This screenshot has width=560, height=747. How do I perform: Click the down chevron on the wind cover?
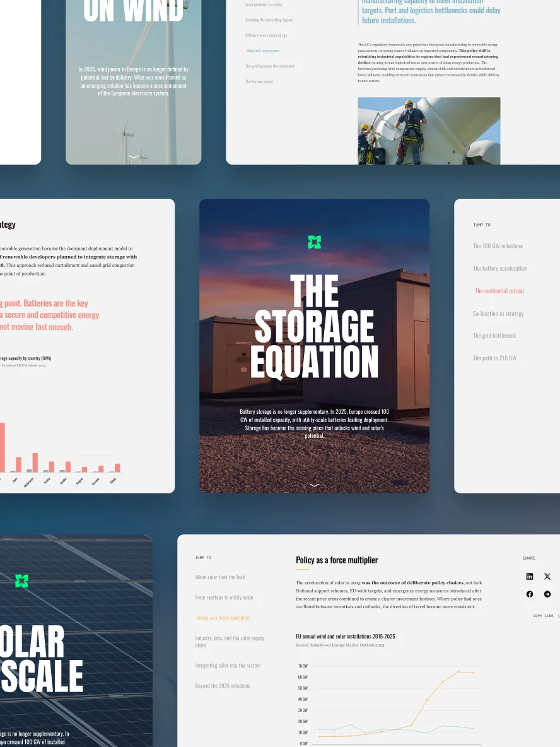pyautogui.click(x=133, y=156)
